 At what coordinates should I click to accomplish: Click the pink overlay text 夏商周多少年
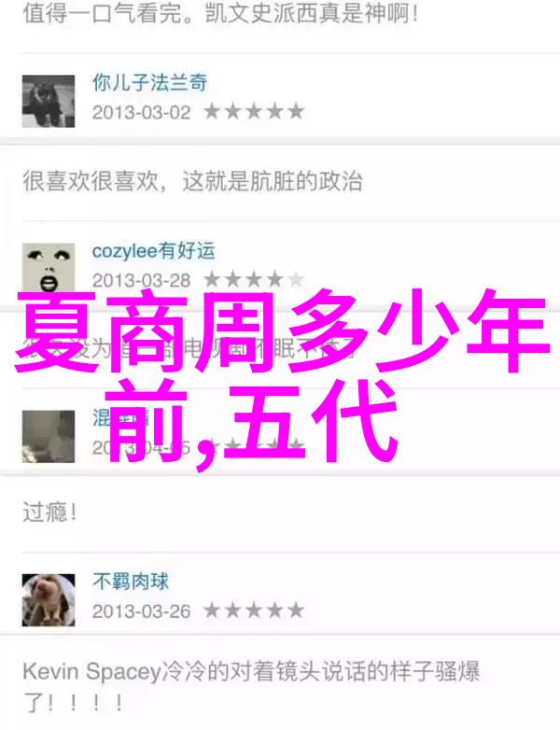click(282, 331)
